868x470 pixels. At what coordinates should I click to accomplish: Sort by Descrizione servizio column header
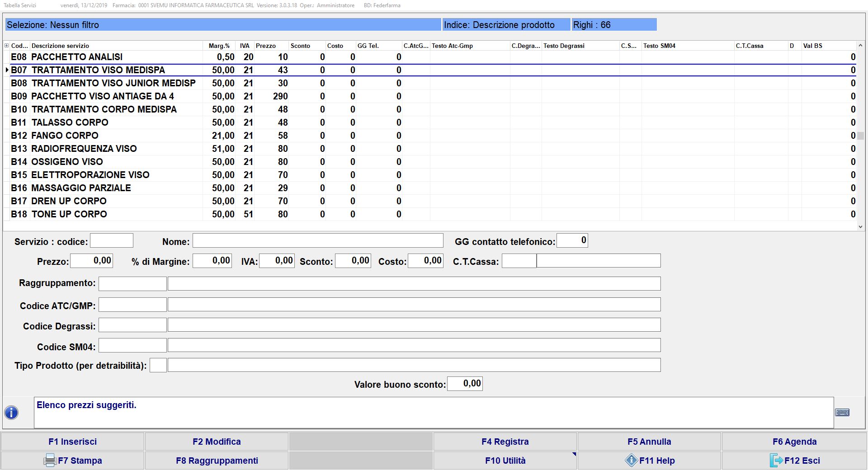pos(60,46)
